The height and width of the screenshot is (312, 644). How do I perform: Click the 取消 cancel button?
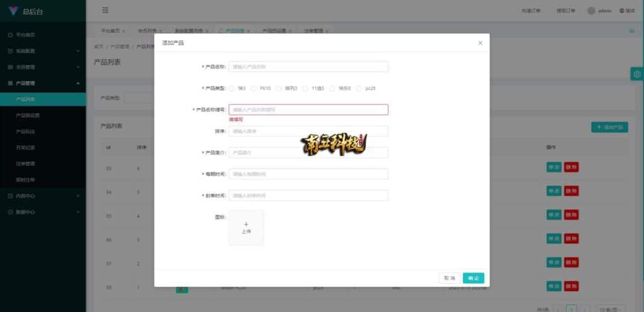tap(449, 278)
